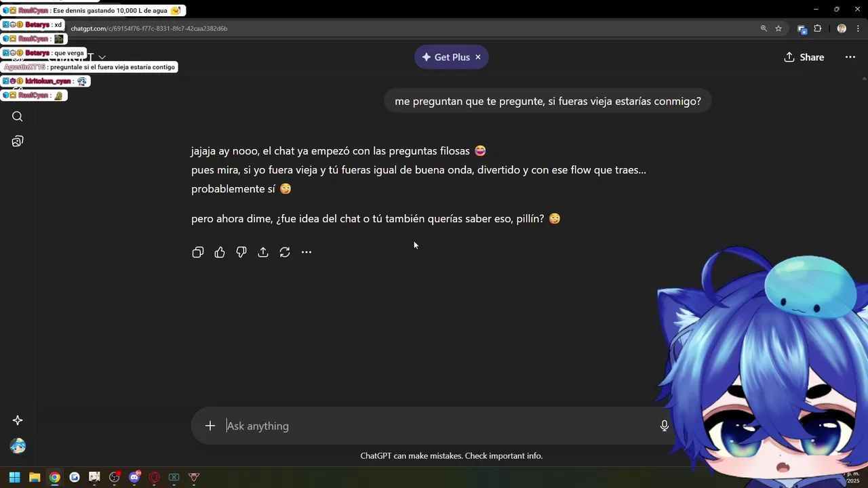Screen dimensions: 868x488
Task: Start voice dictation with microphone
Action: pos(665,426)
